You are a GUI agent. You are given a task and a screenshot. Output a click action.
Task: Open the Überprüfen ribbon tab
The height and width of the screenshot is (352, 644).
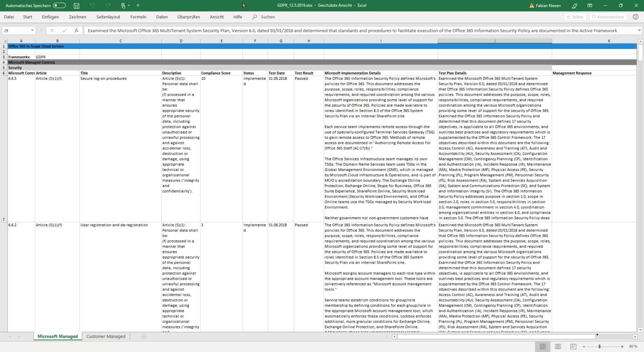click(x=189, y=17)
